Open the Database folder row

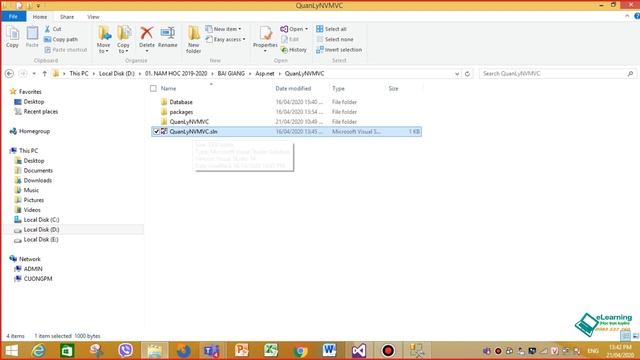click(x=286, y=102)
